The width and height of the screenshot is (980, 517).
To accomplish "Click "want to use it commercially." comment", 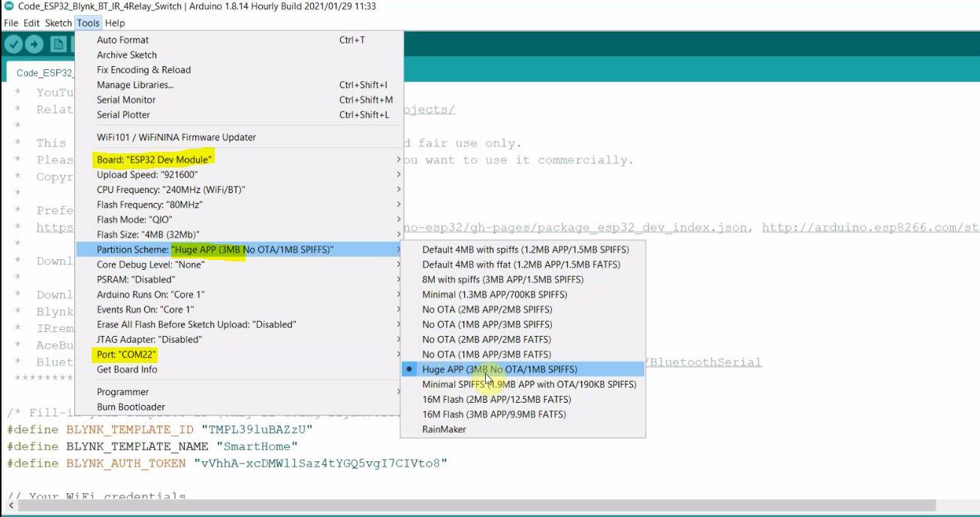I will tap(531, 160).
